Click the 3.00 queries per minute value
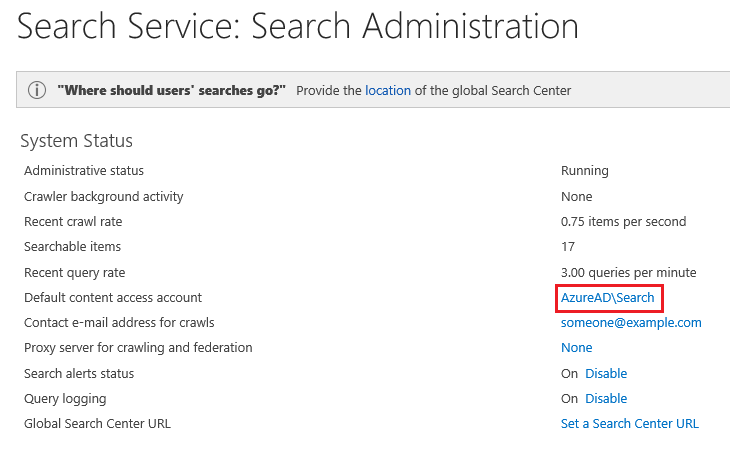 pyautogui.click(x=628, y=273)
